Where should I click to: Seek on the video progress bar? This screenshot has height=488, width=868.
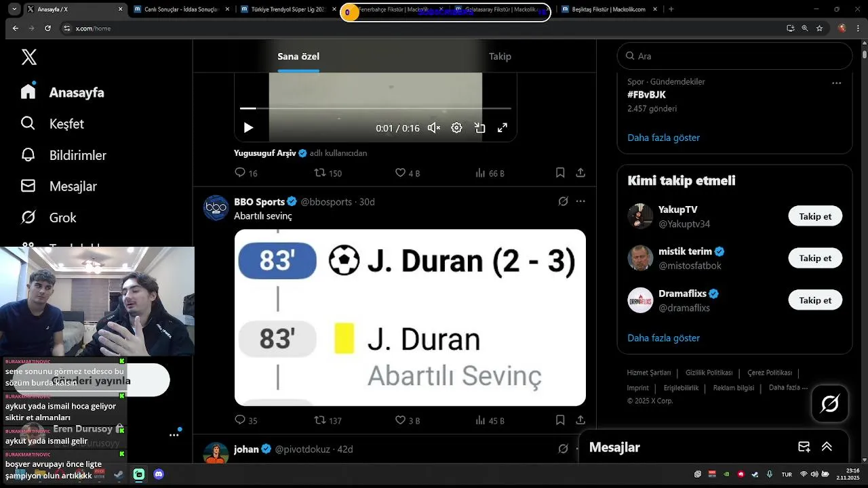pos(375,108)
